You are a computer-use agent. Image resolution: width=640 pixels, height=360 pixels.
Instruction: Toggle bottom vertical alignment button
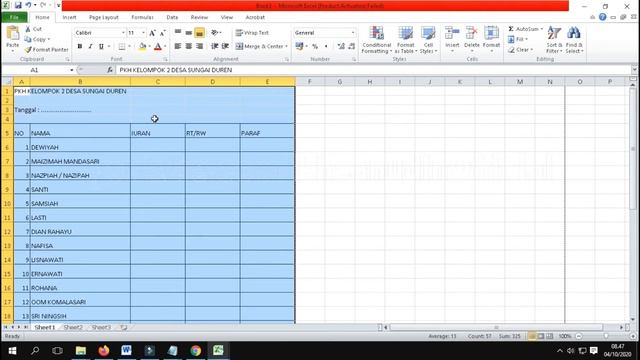[200, 33]
